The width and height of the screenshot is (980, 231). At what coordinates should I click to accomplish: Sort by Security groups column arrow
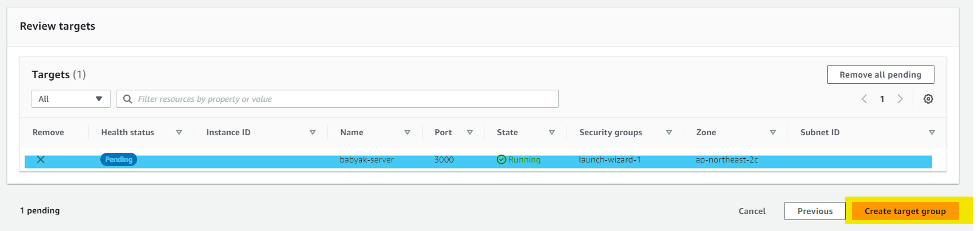[x=669, y=132]
